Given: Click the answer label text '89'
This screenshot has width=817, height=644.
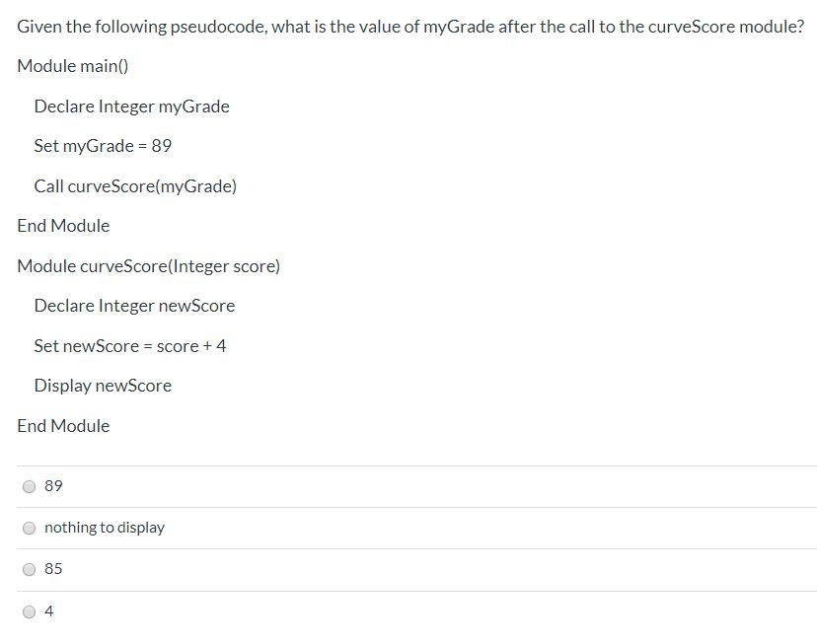Looking at the screenshot, I should (53, 486).
